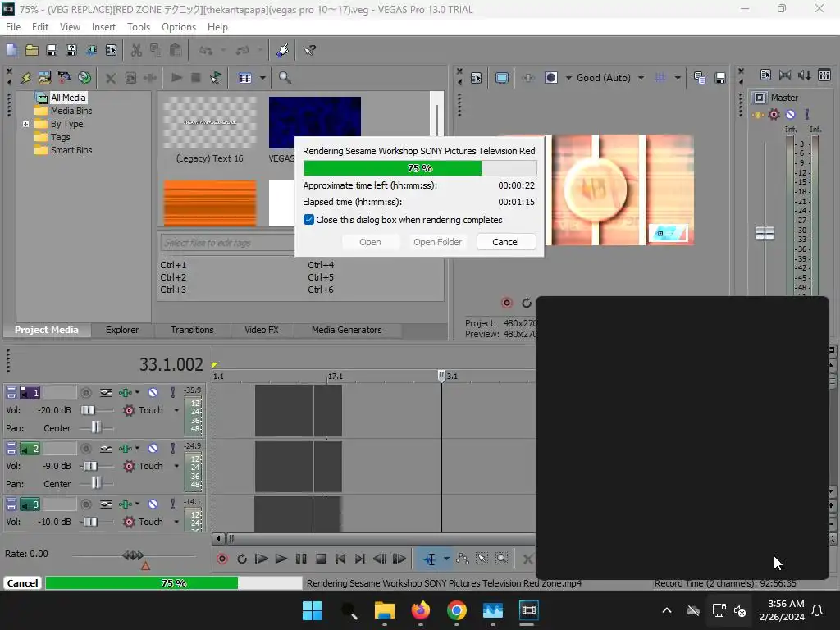Image resolution: width=840 pixels, height=630 pixels.
Task: Expand the By Type tree node
Action: tap(25, 125)
